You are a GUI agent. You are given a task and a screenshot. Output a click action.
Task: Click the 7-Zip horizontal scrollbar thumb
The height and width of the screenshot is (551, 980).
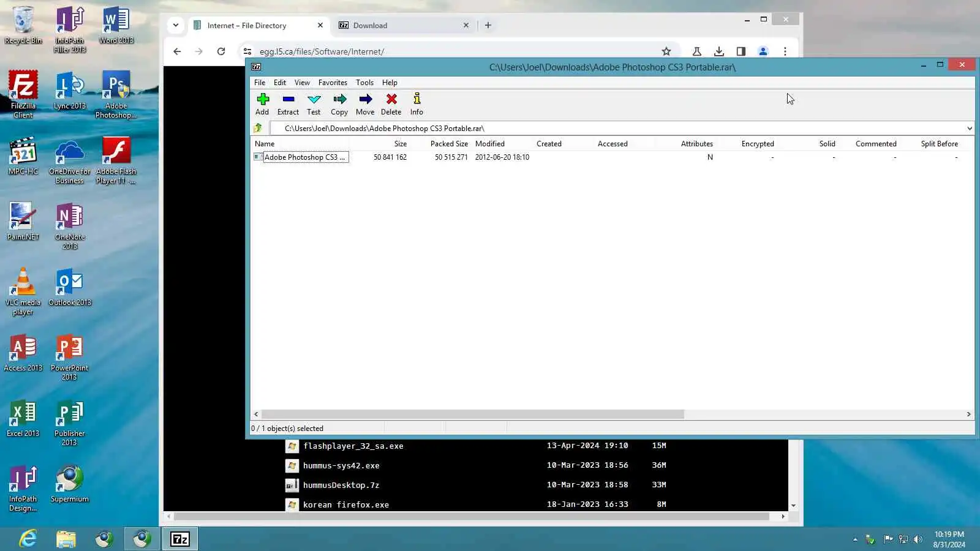tap(473, 414)
